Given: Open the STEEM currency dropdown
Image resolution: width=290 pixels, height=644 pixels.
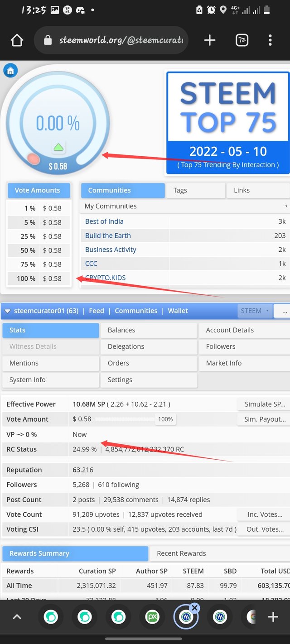Looking at the screenshot, I should 254,311.
